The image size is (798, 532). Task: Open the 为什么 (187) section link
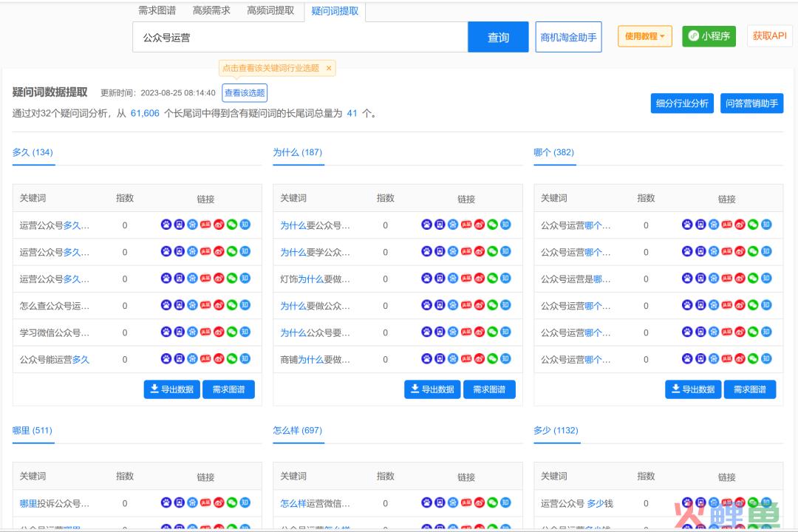click(297, 152)
